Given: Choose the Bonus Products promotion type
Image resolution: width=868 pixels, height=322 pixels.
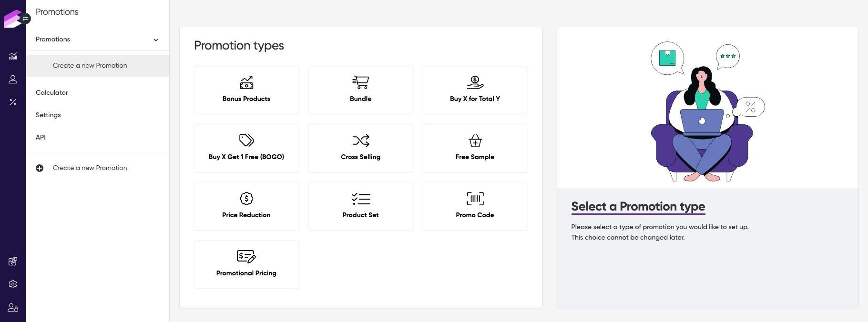Looking at the screenshot, I should click(246, 90).
